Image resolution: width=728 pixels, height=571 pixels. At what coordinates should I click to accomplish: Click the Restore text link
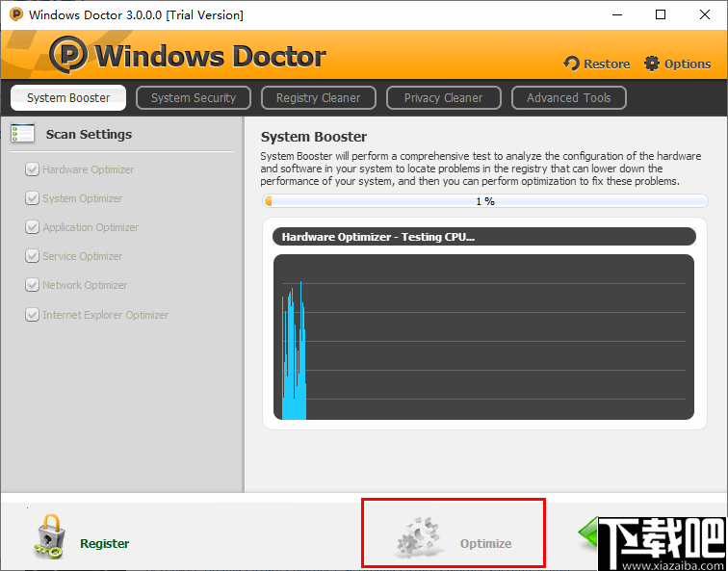click(607, 65)
